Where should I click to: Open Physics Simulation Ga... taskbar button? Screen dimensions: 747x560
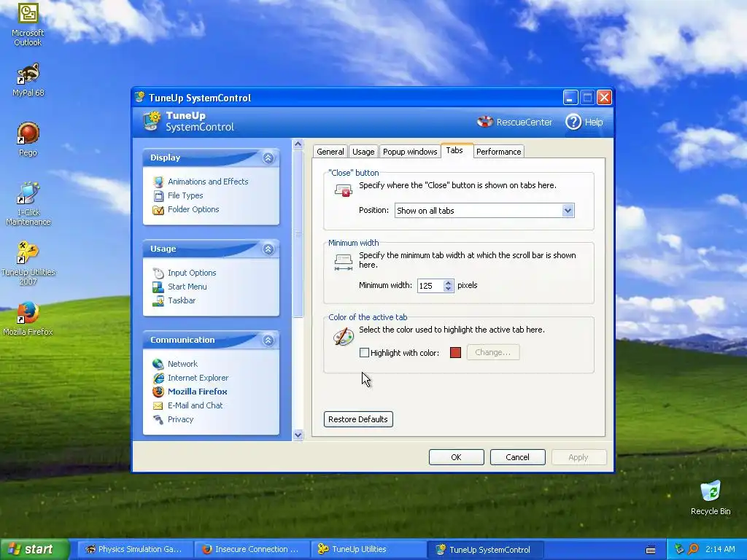[135, 549]
